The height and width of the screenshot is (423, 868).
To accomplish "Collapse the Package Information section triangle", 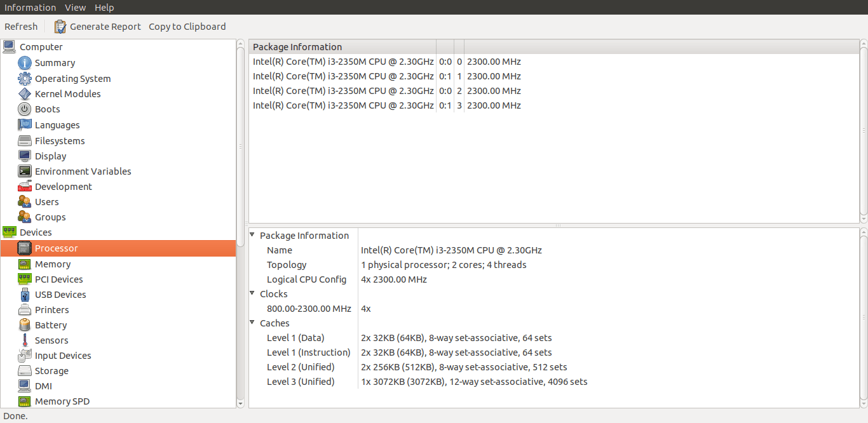I will coord(252,236).
